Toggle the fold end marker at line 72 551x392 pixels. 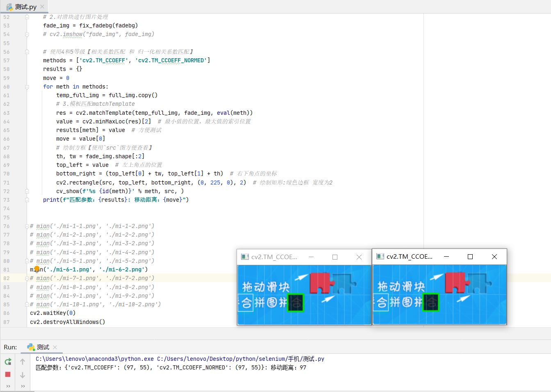(27, 191)
